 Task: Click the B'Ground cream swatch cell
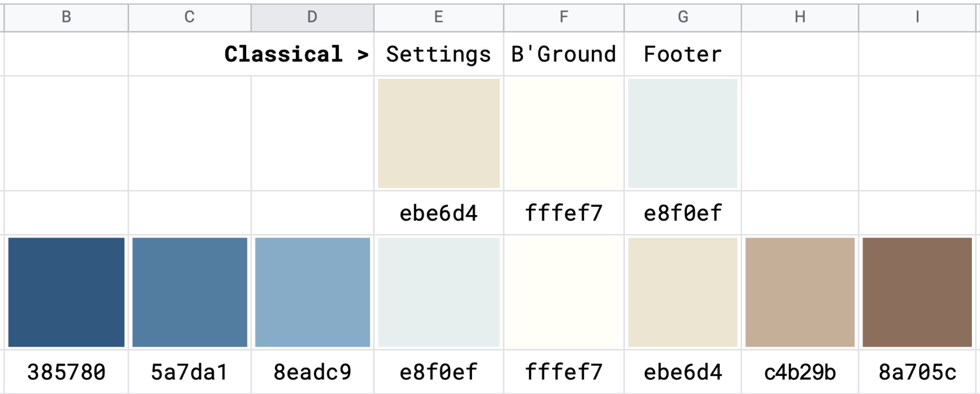(x=564, y=133)
